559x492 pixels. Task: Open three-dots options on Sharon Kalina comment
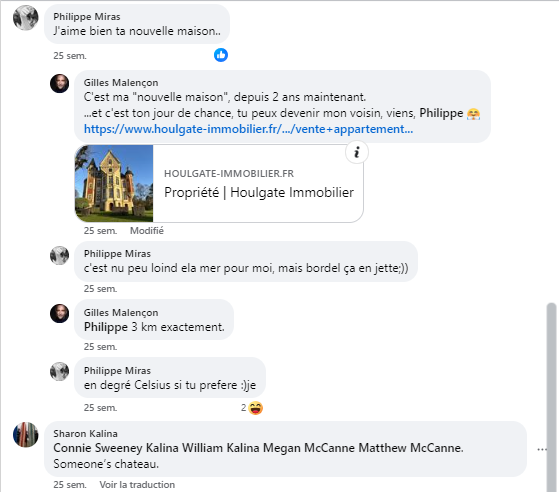542,449
